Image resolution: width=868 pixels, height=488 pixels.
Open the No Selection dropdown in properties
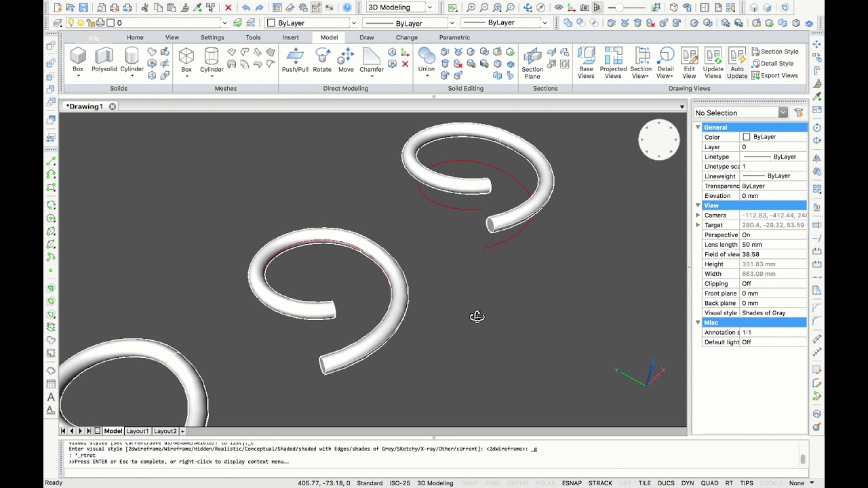pos(783,113)
